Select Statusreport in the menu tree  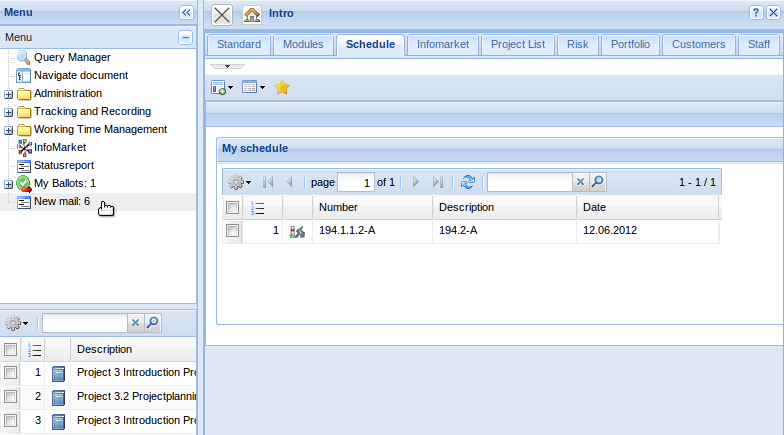coord(64,166)
